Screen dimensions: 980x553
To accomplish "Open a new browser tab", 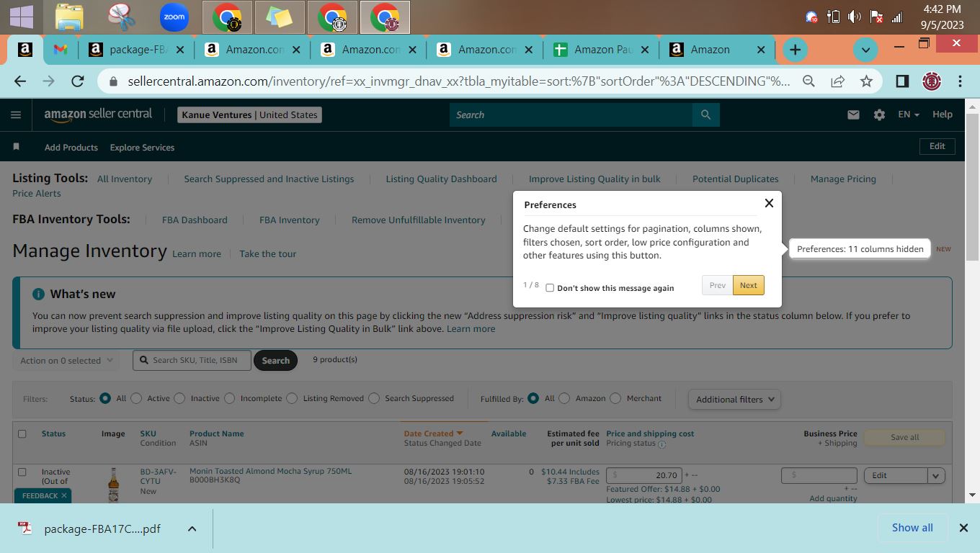I will 795,50.
